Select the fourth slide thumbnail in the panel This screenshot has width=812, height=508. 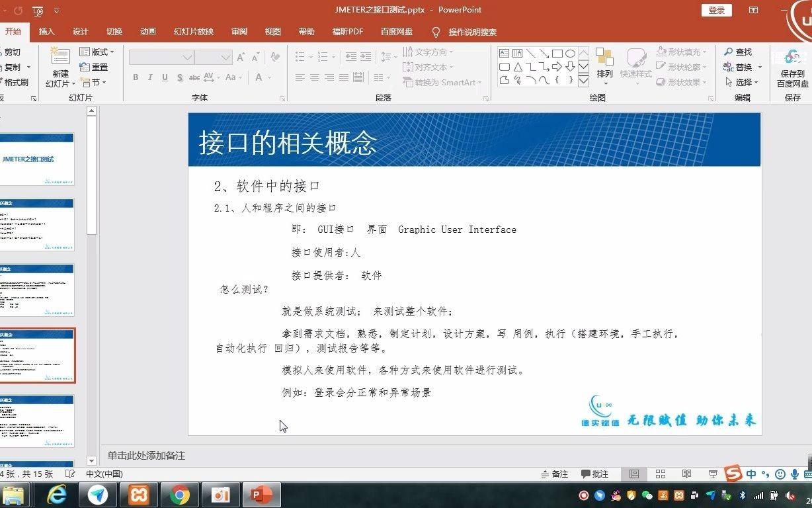(38, 355)
